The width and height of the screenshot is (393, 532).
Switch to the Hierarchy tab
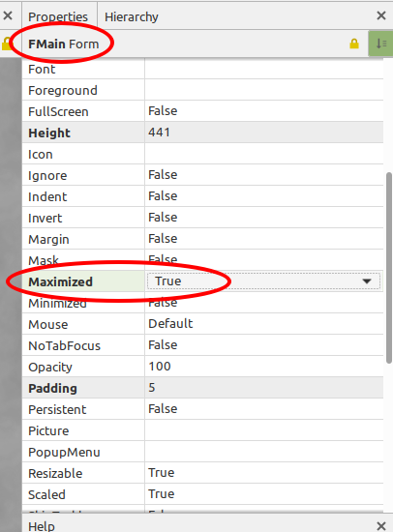coord(131,16)
